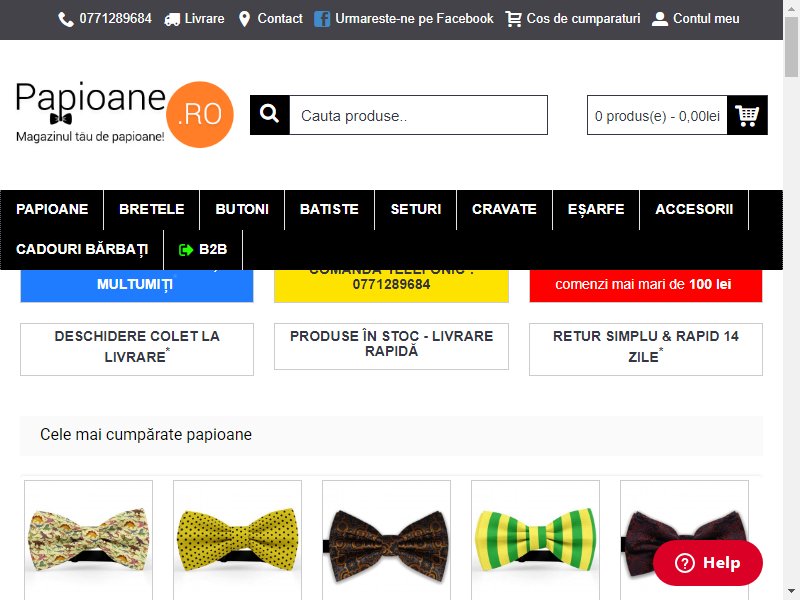Click the phone icon in top bar

66,19
